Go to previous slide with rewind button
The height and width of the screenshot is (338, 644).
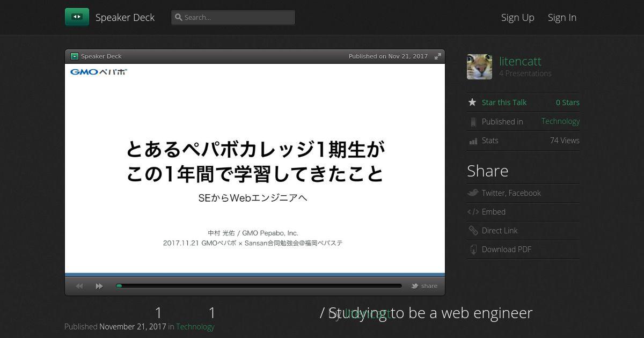pos(79,286)
